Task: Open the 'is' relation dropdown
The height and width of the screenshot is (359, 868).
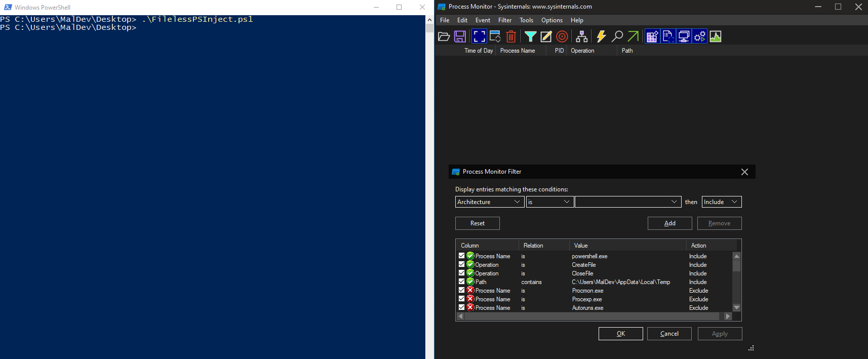Action: (549, 202)
